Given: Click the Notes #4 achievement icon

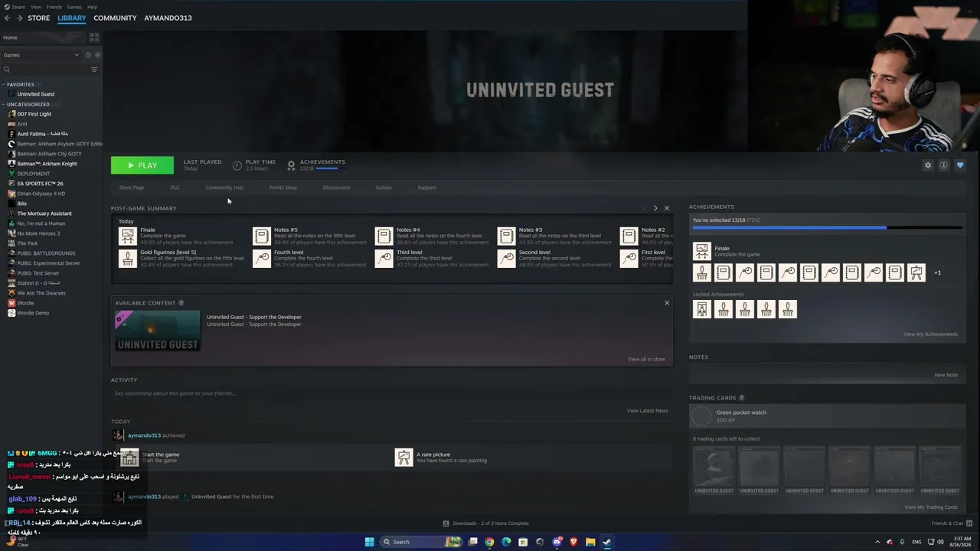Looking at the screenshot, I should tap(384, 236).
